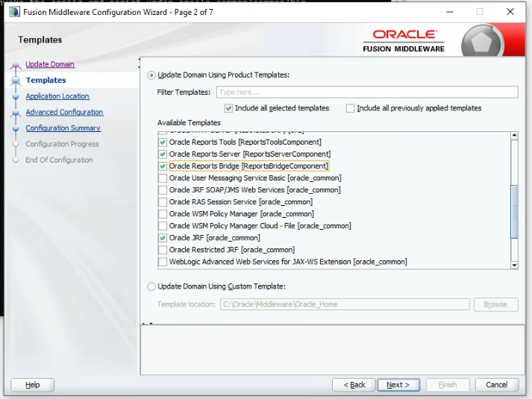Focus the Filter Templates input field
532x399 pixels.
click(367, 92)
